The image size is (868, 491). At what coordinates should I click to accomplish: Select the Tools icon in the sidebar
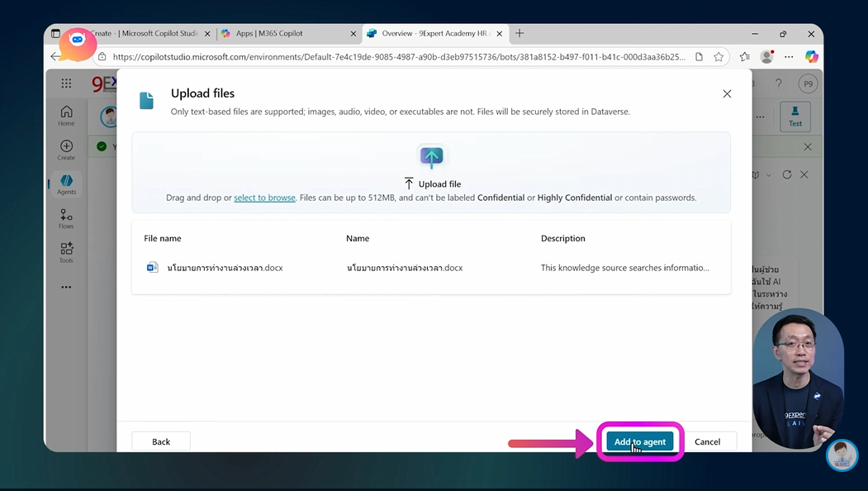pyautogui.click(x=66, y=252)
